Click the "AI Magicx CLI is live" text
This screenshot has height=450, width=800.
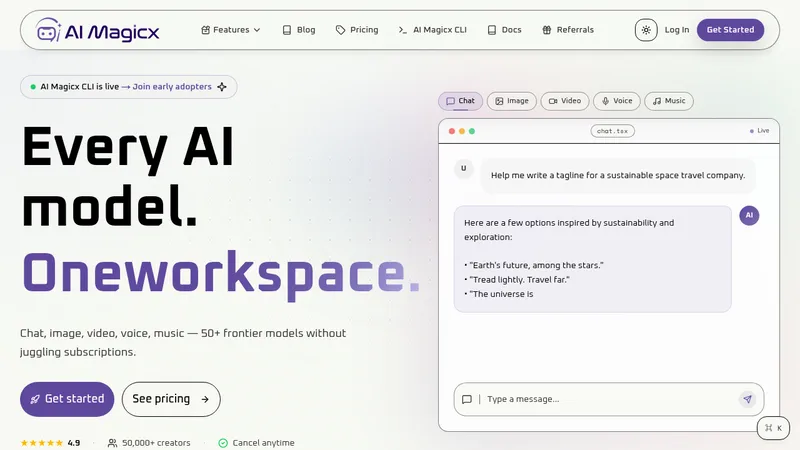80,87
